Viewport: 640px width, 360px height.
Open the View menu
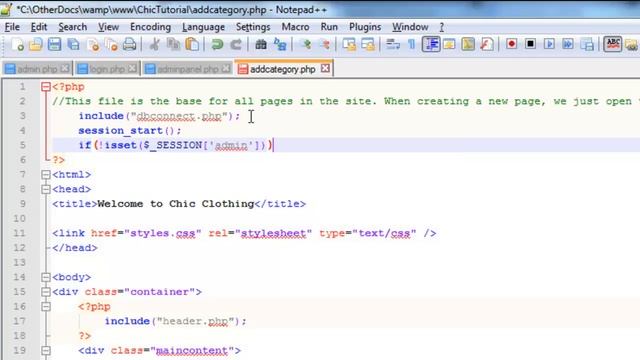point(108,27)
